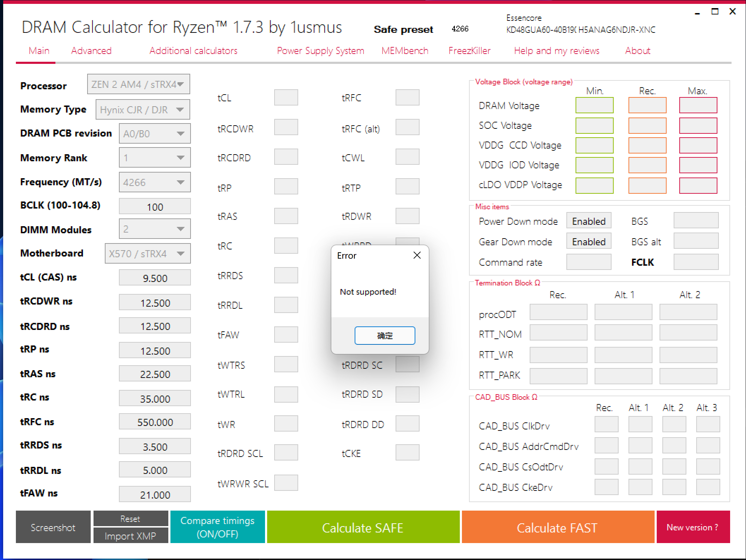Click the tCKE timing output box
Image resolution: width=746 pixels, height=560 pixels.
pos(407,452)
